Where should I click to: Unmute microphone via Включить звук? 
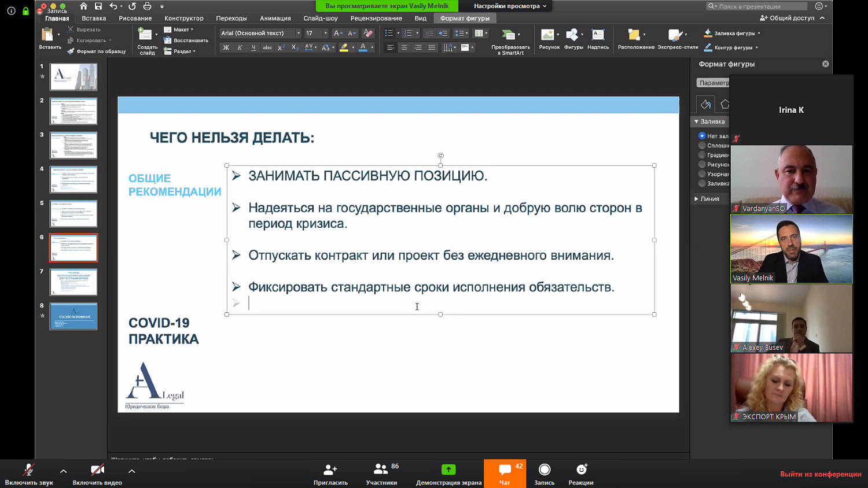[x=28, y=474]
